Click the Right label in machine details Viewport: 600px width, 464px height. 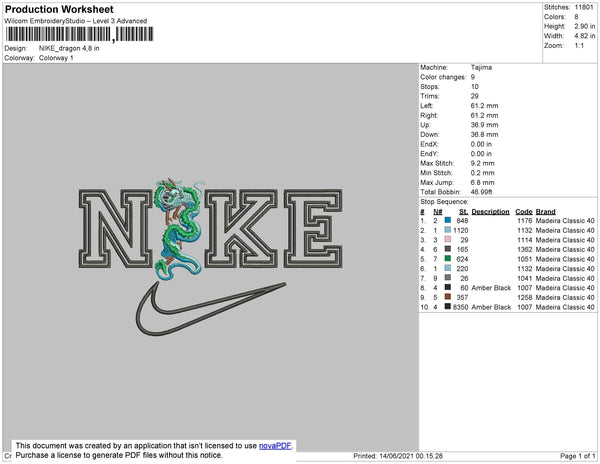(x=429, y=115)
